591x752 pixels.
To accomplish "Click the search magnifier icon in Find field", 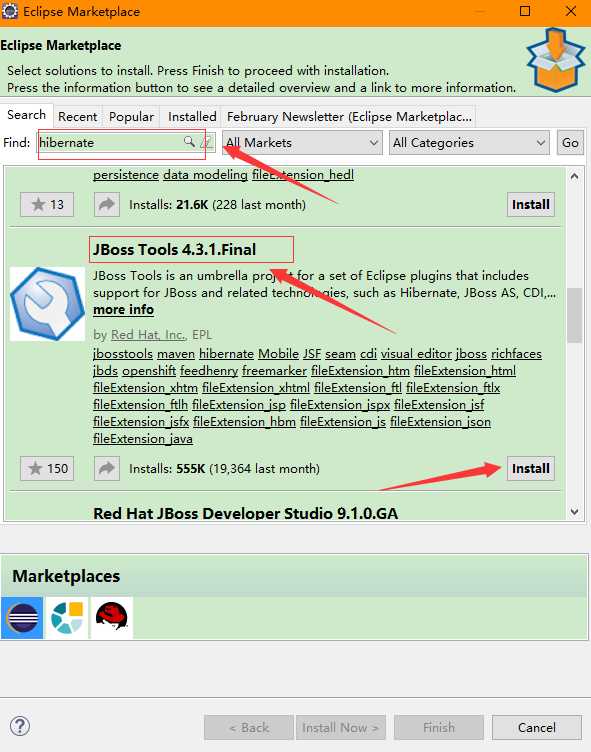I will [x=189, y=142].
